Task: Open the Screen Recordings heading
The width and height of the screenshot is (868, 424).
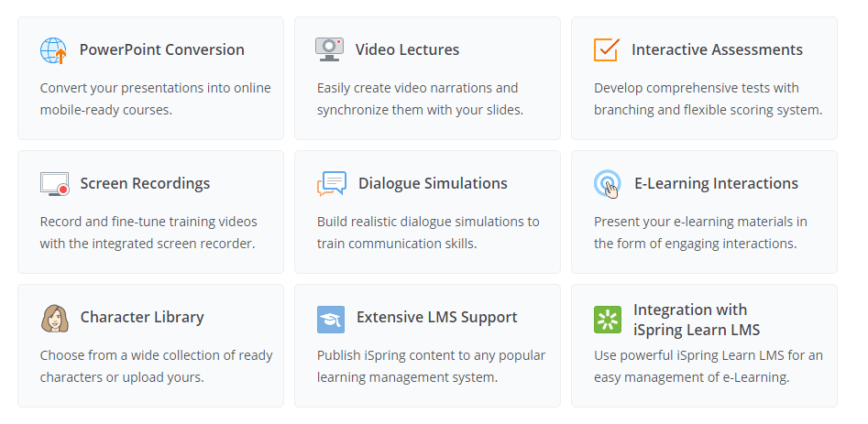Action: (145, 183)
